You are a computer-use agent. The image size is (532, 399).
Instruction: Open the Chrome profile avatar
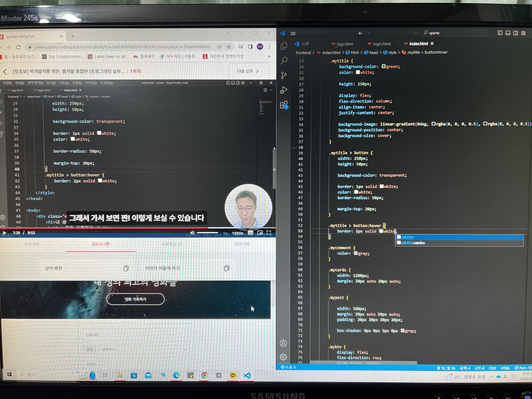pos(260,47)
